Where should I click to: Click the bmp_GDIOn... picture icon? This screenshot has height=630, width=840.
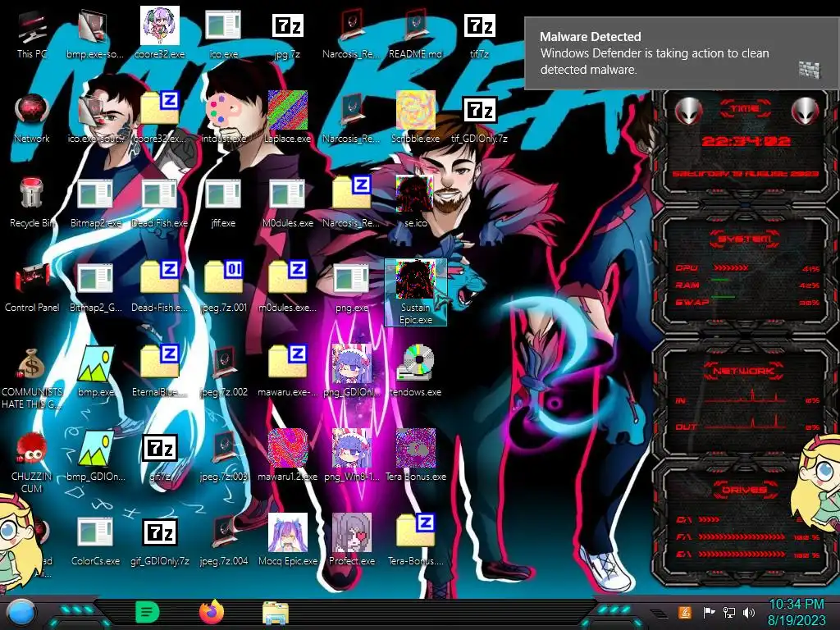click(x=95, y=455)
